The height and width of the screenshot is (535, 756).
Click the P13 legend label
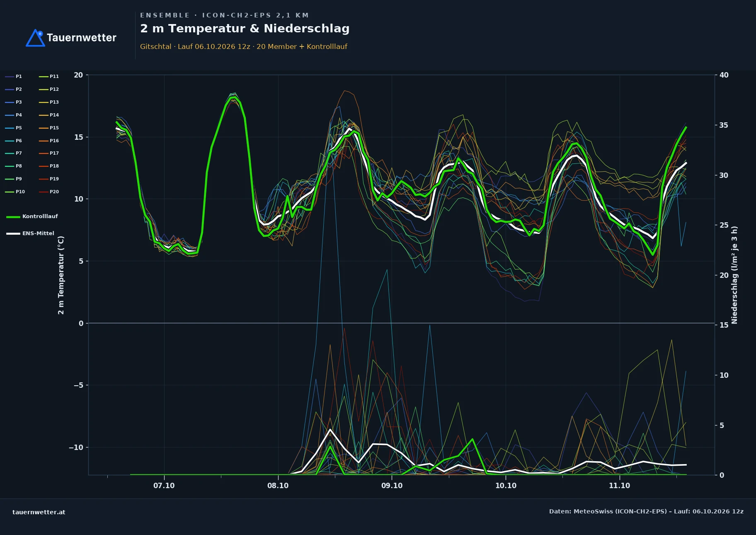click(x=54, y=102)
